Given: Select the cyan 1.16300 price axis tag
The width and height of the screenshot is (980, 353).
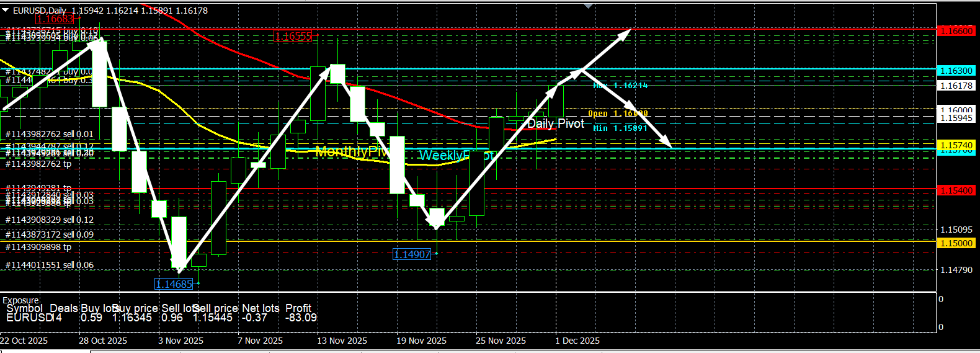Looking at the screenshot, I should (x=956, y=71).
